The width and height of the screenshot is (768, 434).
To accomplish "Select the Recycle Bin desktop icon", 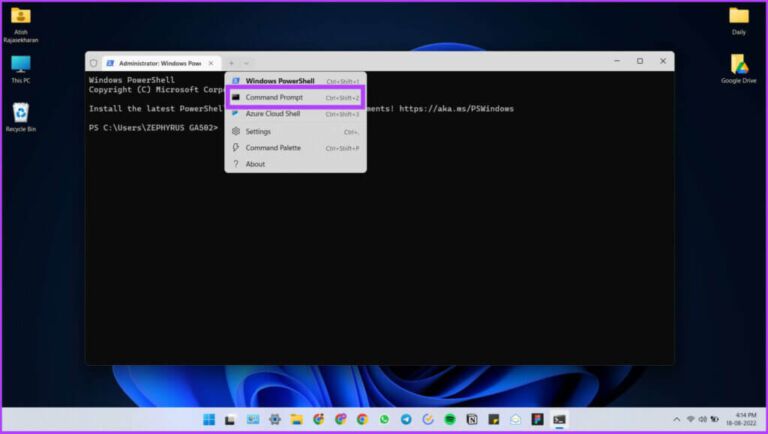I will coord(21,117).
